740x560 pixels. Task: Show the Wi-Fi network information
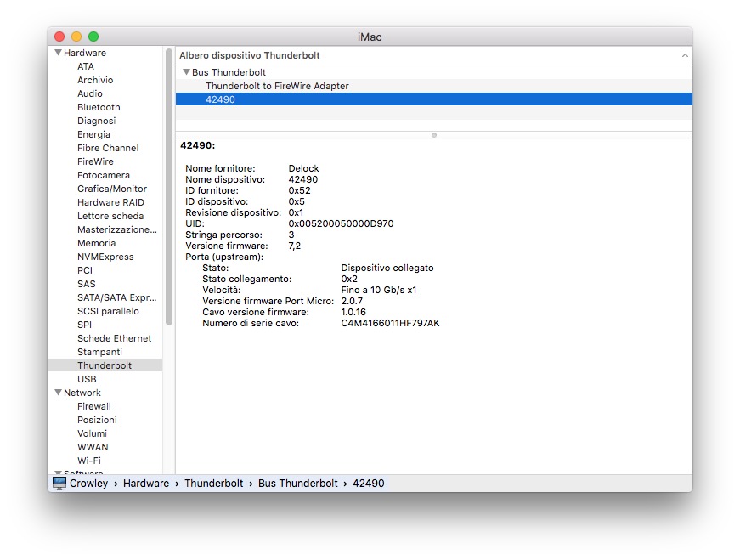click(89, 461)
